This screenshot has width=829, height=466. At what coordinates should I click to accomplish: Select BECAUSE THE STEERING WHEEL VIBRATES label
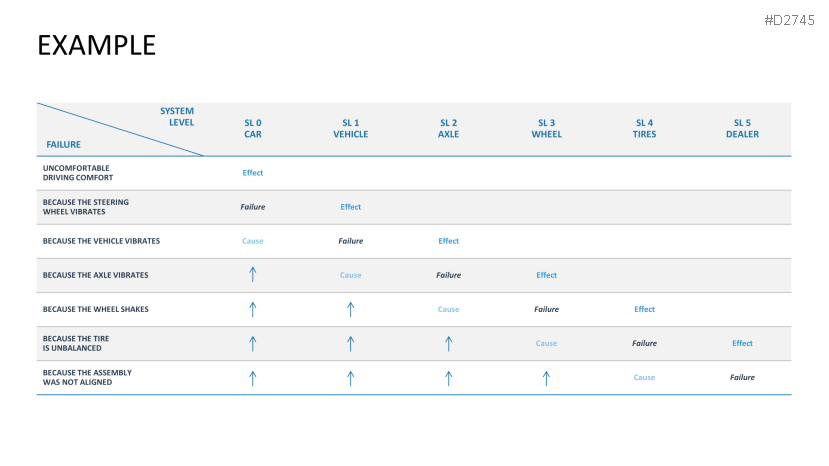(x=86, y=207)
